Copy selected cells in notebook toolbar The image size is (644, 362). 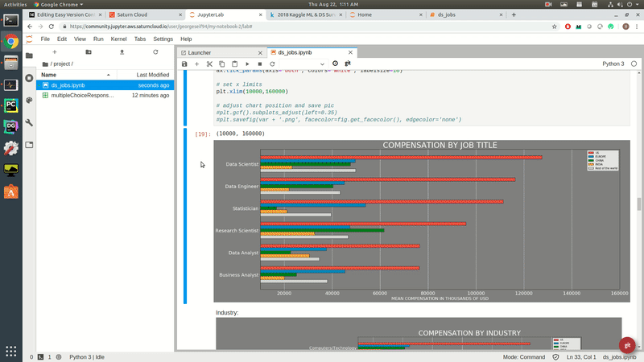pyautogui.click(x=222, y=64)
